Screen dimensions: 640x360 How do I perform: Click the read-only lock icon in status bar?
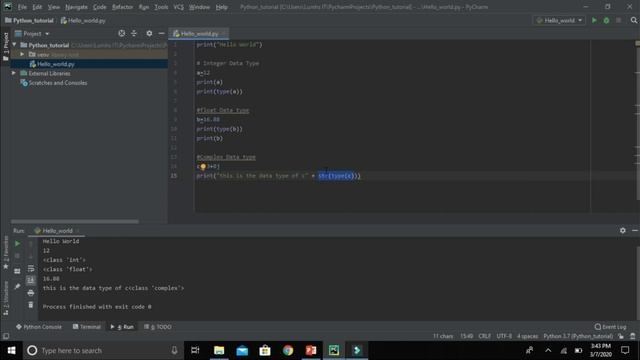(621, 336)
